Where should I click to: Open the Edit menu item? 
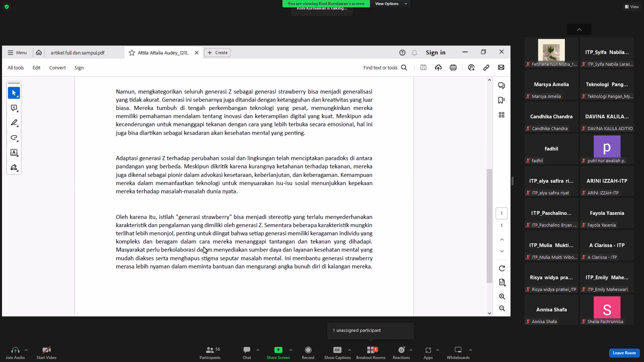tap(36, 68)
